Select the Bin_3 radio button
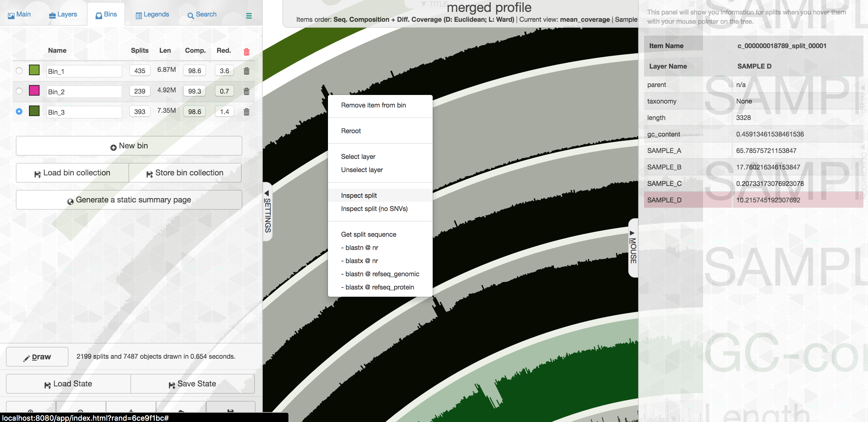 click(19, 111)
